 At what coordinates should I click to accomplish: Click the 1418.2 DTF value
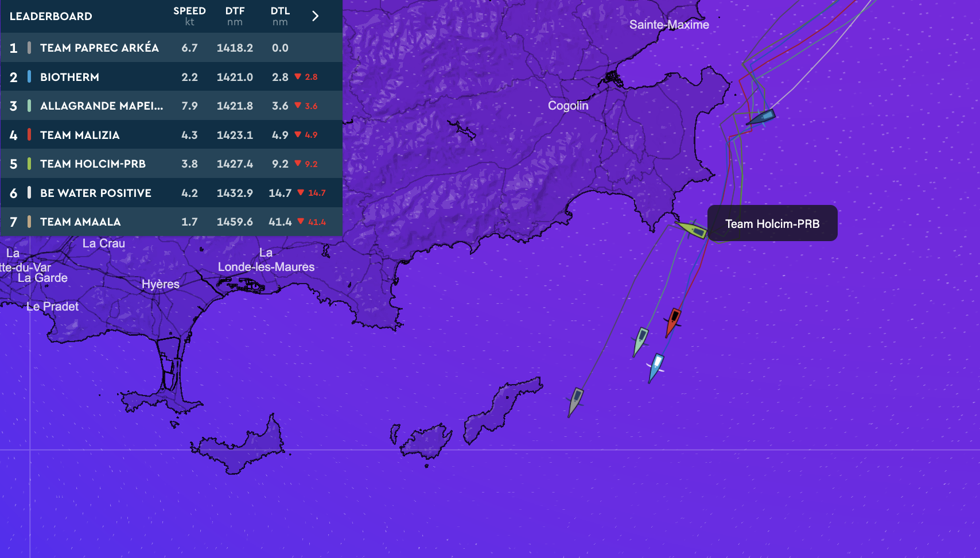pos(235,48)
